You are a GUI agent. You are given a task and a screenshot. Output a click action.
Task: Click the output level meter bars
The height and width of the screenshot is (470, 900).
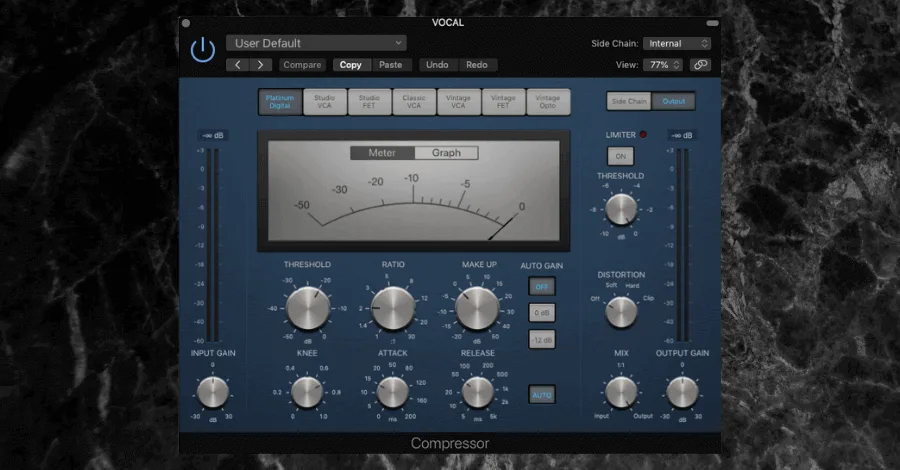(x=682, y=245)
